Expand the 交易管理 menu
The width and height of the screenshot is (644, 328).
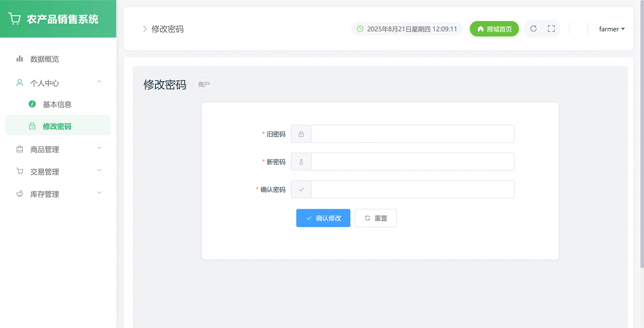pyautogui.click(x=58, y=172)
